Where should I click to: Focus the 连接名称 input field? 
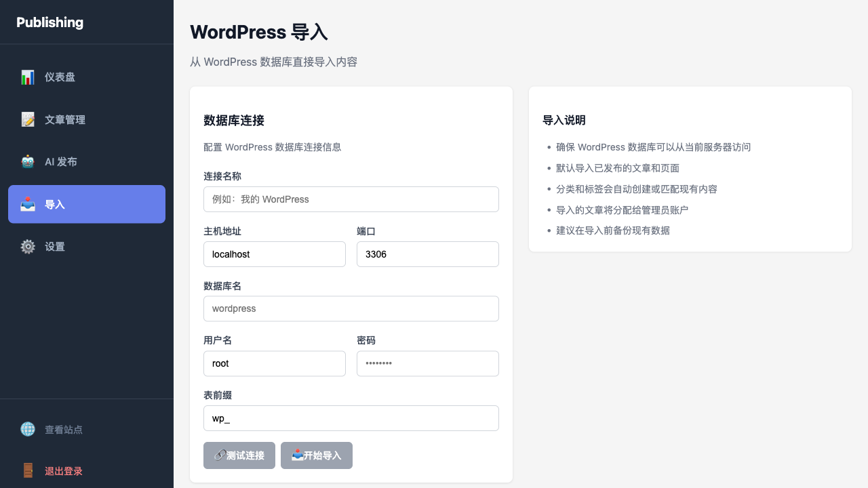(x=351, y=199)
